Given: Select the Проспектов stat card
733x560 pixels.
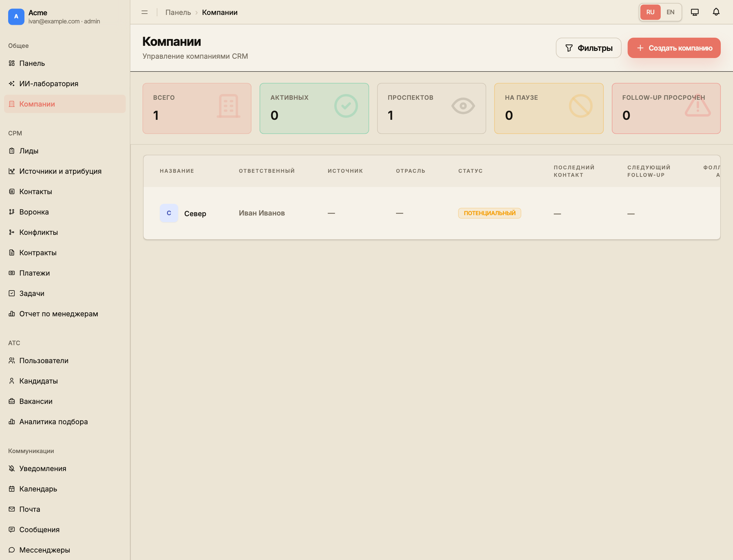Looking at the screenshot, I should point(432,109).
